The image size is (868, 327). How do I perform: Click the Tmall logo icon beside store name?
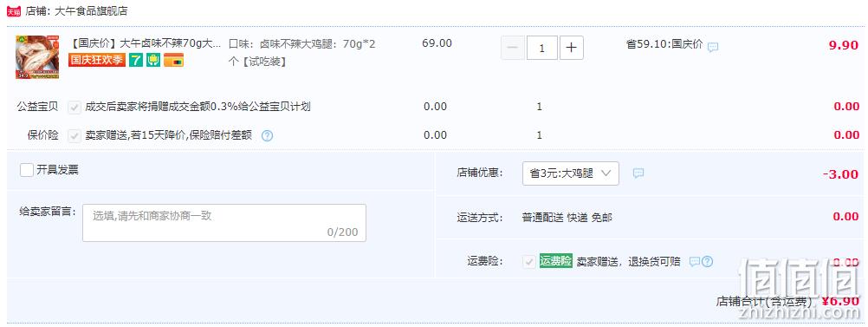click(x=15, y=11)
